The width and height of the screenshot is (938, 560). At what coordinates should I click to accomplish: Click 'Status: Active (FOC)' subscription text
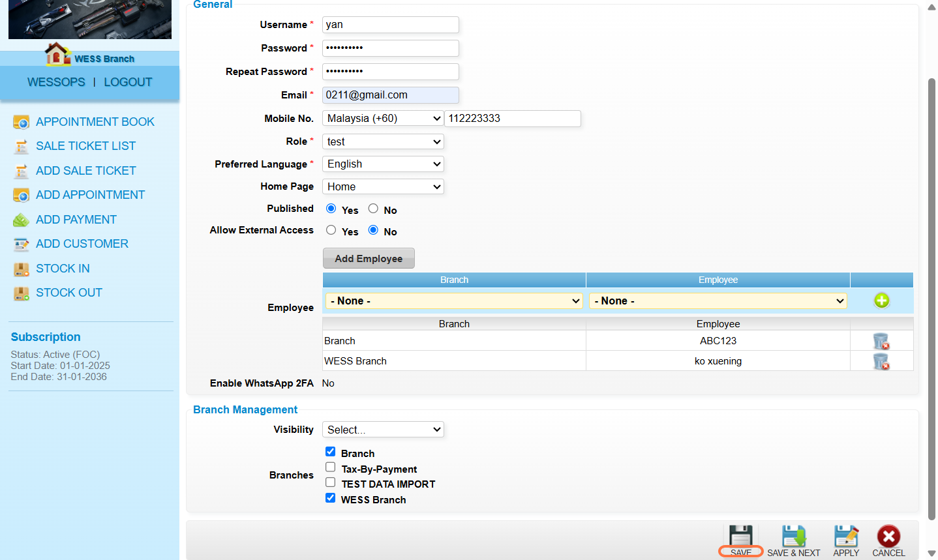point(55,355)
